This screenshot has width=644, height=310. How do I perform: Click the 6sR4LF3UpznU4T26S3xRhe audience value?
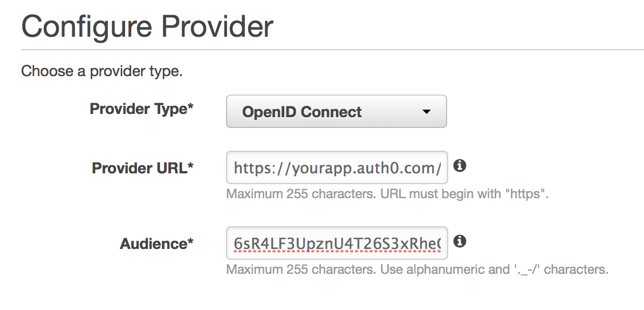(338, 244)
